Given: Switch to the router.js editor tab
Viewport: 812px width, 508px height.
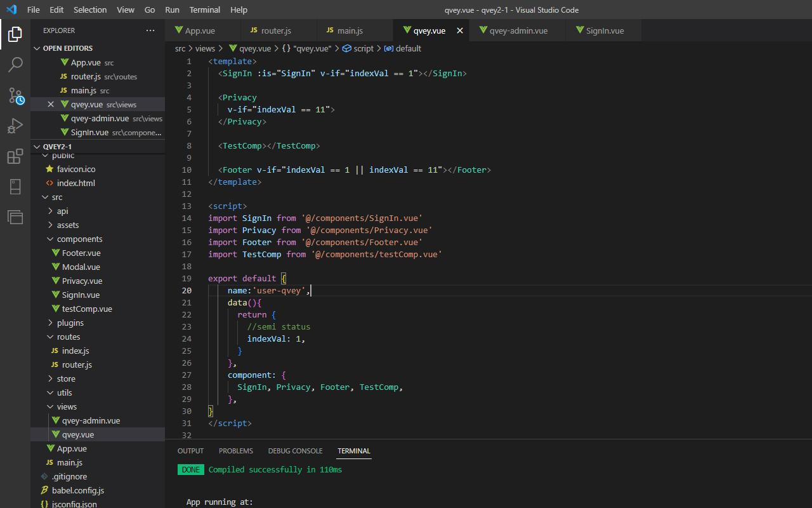Looking at the screenshot, I should [x=279, y=30].
